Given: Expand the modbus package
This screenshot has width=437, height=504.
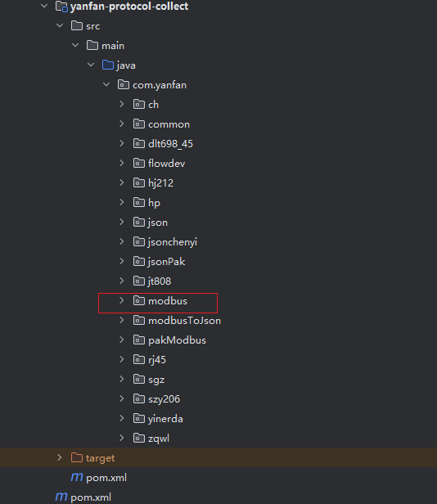Looking at the screenshot, I should click(x=122, y=300).
